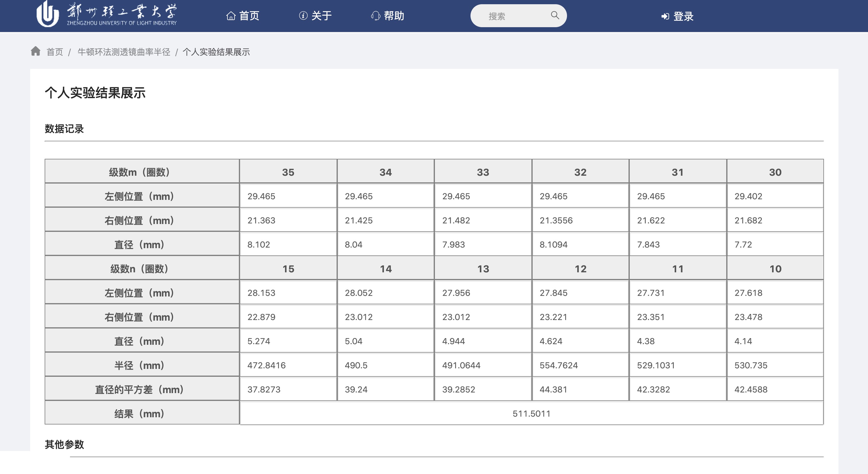Click the radius cell 554.7624
868x474 pixels.
pyautogui.click(x=580, y=364)
